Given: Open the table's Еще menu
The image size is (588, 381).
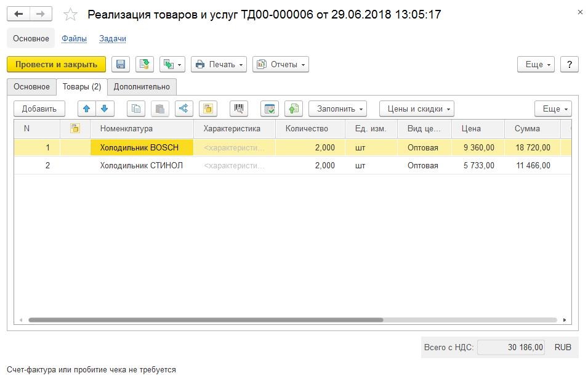Looking at the screenshot, I should 553,109.
